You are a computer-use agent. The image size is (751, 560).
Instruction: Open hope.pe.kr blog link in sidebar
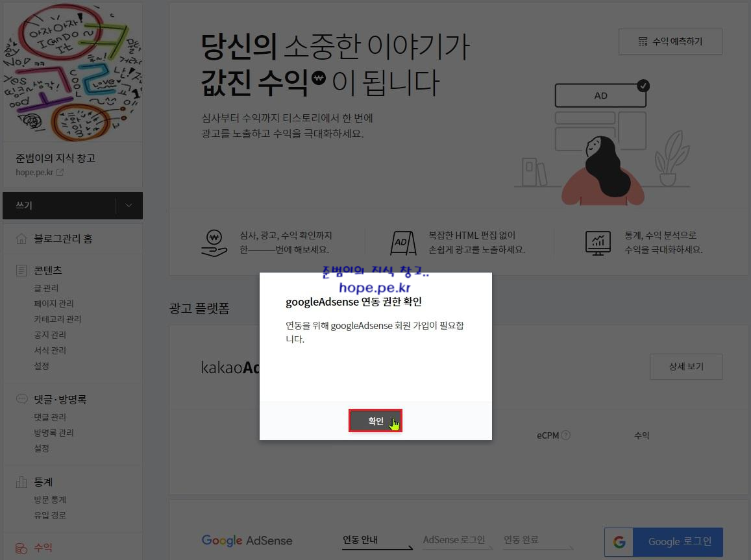point(34,173)
